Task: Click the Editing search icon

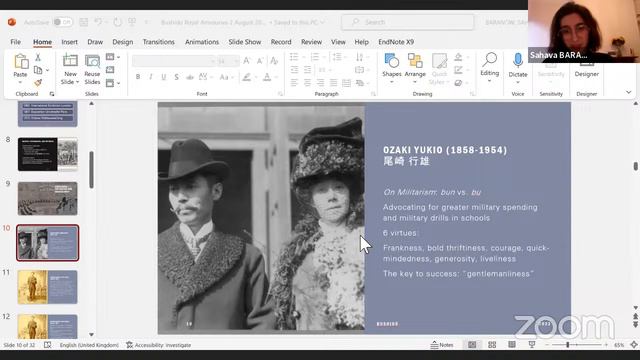Action: coord(489,60)
